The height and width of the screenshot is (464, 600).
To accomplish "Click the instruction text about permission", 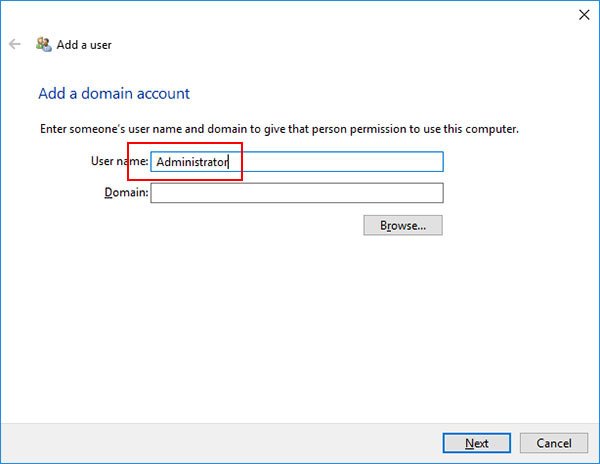I will click(279, 129).
